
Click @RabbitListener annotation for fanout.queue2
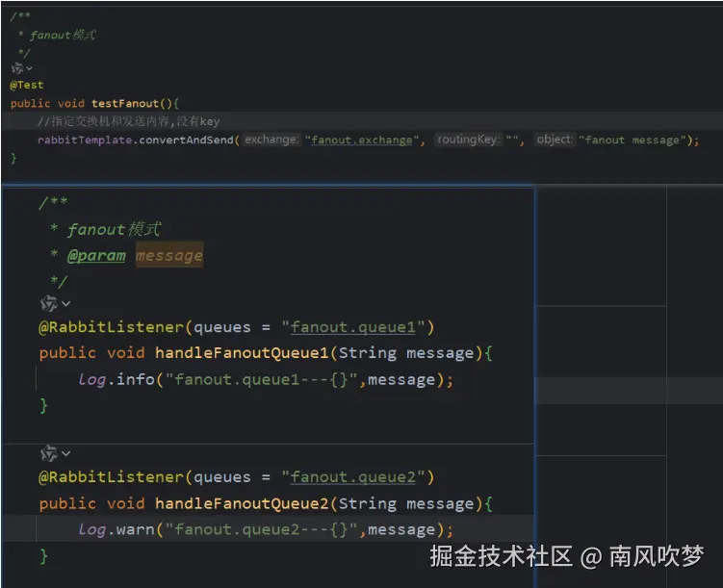coord(111,477)
